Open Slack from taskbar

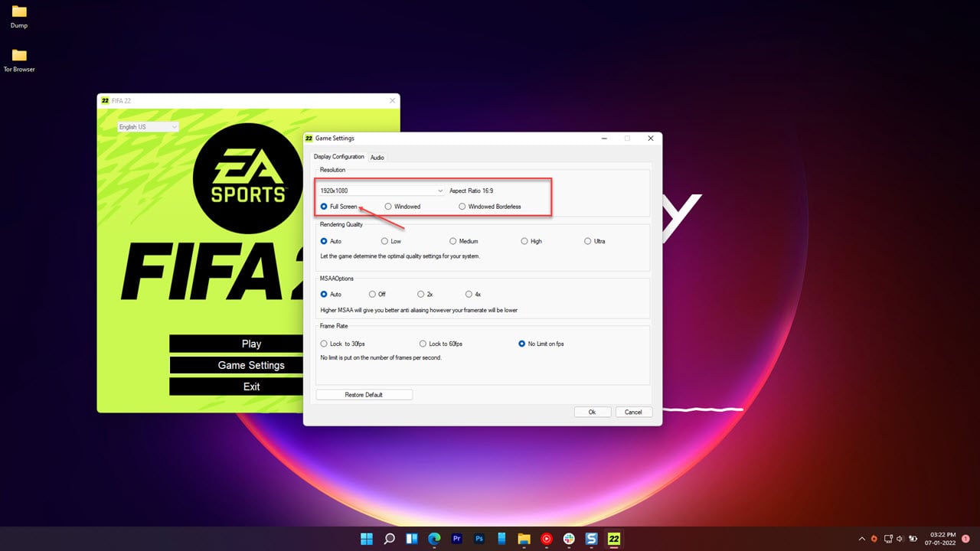coord(569,539)
